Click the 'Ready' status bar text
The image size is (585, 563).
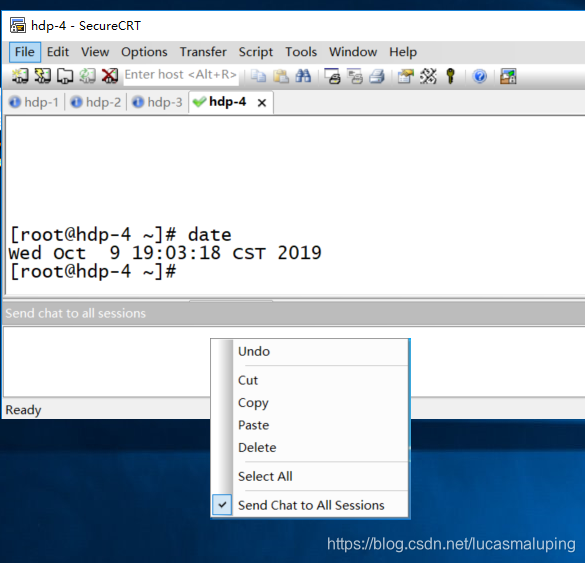click(x=23, y=410)
